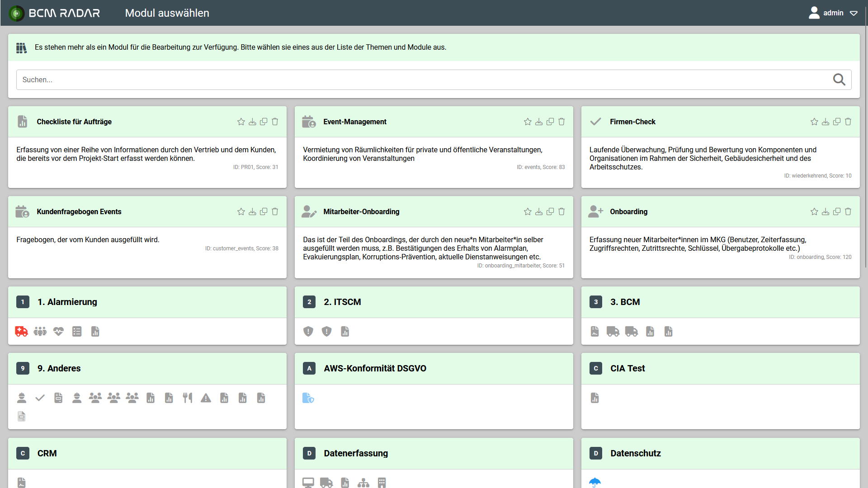Image resolution: width=868 pixels, height=488 pixels.
Task: Download the Checkliste für Aufträge module
Action: (252, 122)
